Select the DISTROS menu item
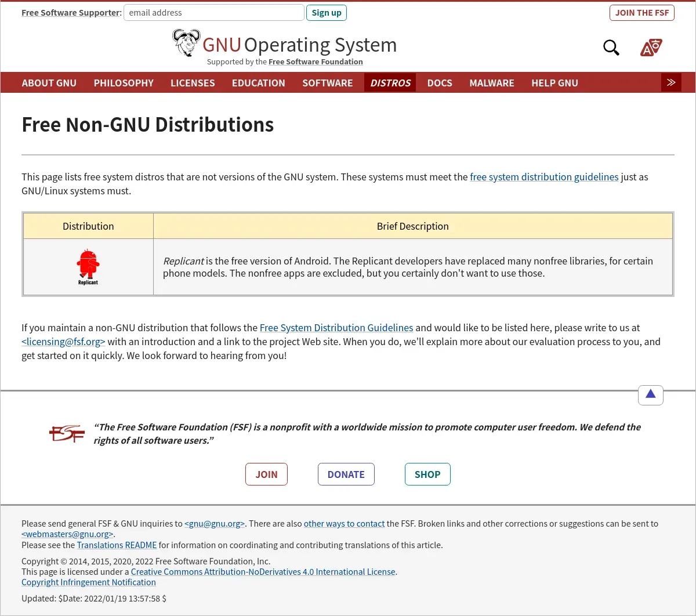 [x=390, y=83]
